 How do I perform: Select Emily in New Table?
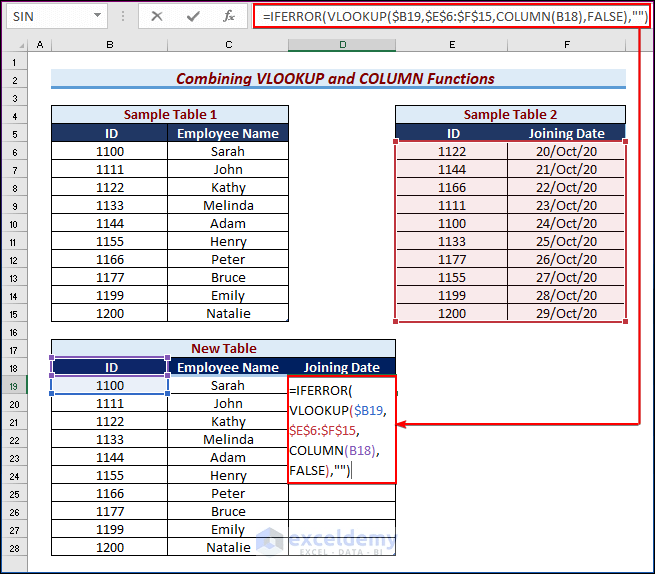pyautogui.click(x=228, y=529)
